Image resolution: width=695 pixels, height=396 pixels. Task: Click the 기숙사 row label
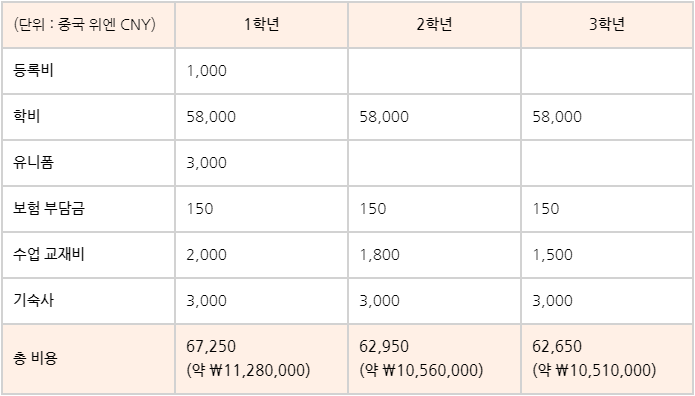[x=33, y=301]
